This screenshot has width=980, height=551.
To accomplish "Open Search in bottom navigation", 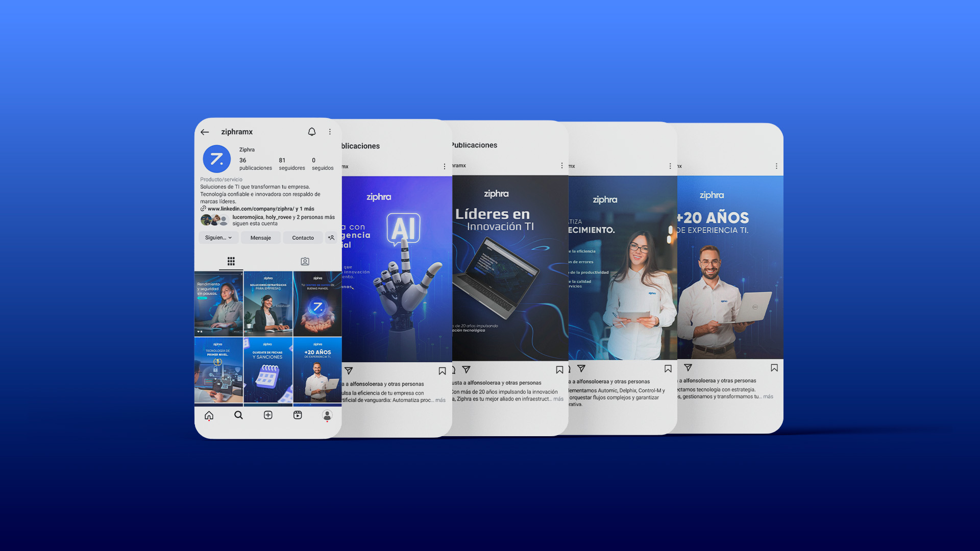I will coord(238,415).
